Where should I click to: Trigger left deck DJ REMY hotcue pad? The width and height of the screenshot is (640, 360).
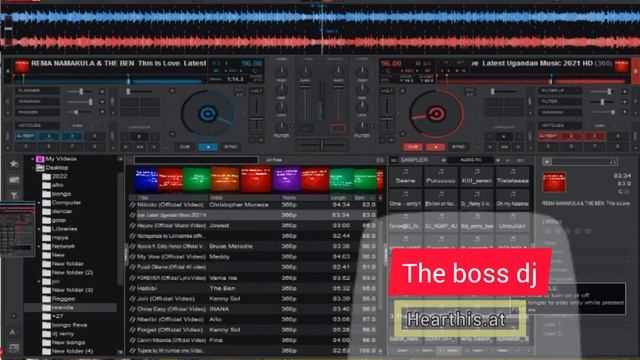click(x=26, y=136)
